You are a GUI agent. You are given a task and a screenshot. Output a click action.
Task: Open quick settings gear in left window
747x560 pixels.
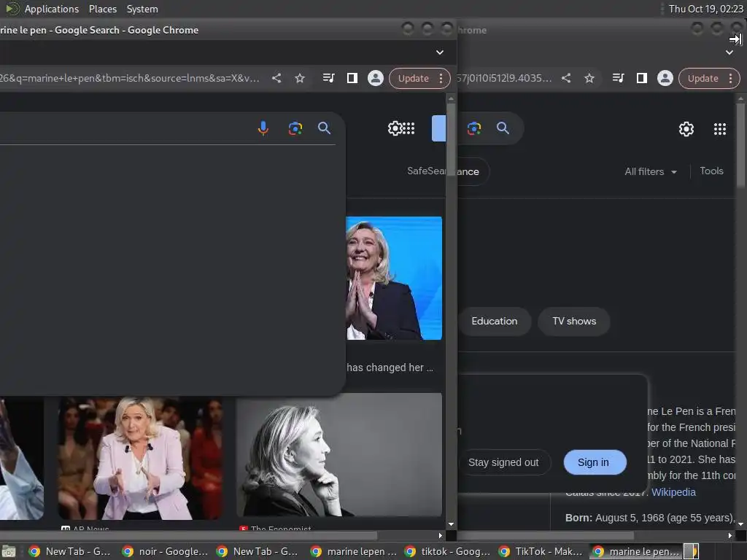395,128
